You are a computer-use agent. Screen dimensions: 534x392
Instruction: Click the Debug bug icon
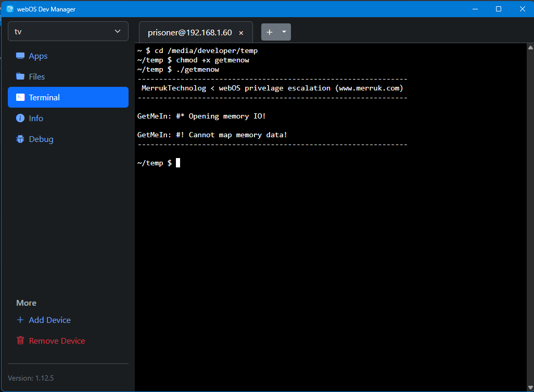click(20, 139)
